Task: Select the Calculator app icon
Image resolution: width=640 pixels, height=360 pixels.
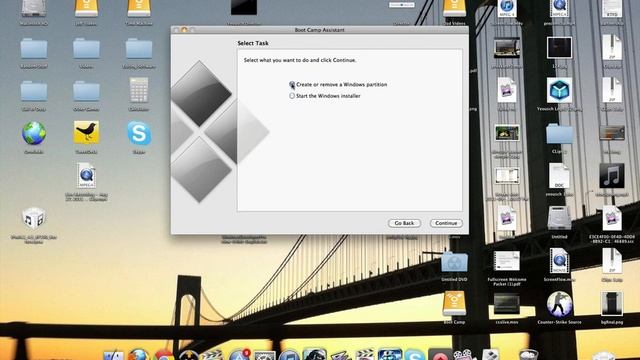Action: pyautogui.click(x=139, y=90)
